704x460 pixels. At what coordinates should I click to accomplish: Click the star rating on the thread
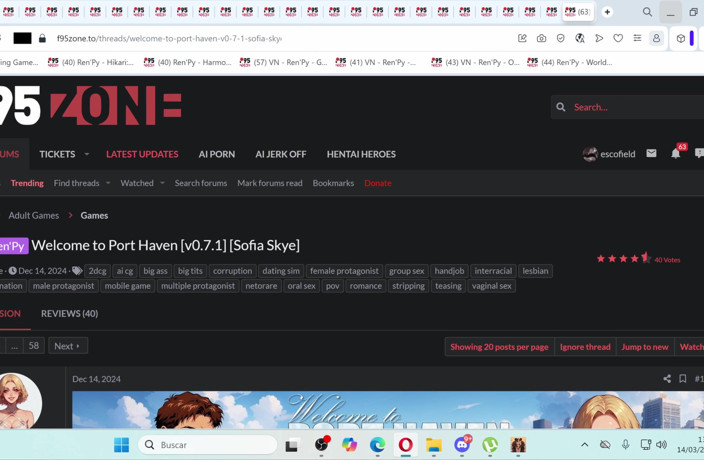pos(623,258)
